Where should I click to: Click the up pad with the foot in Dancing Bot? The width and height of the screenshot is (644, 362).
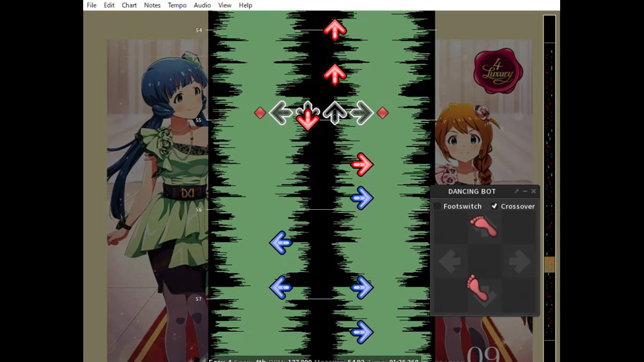(x=484, y=227)
